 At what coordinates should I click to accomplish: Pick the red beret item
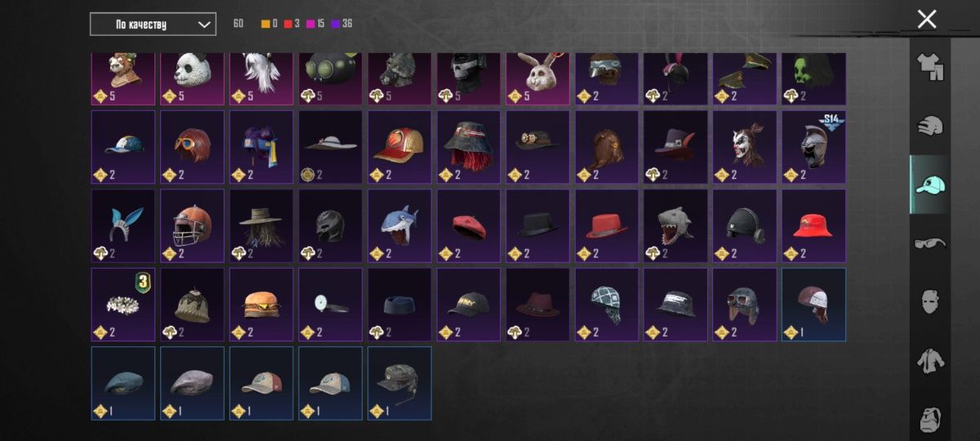tap(469, 225)
